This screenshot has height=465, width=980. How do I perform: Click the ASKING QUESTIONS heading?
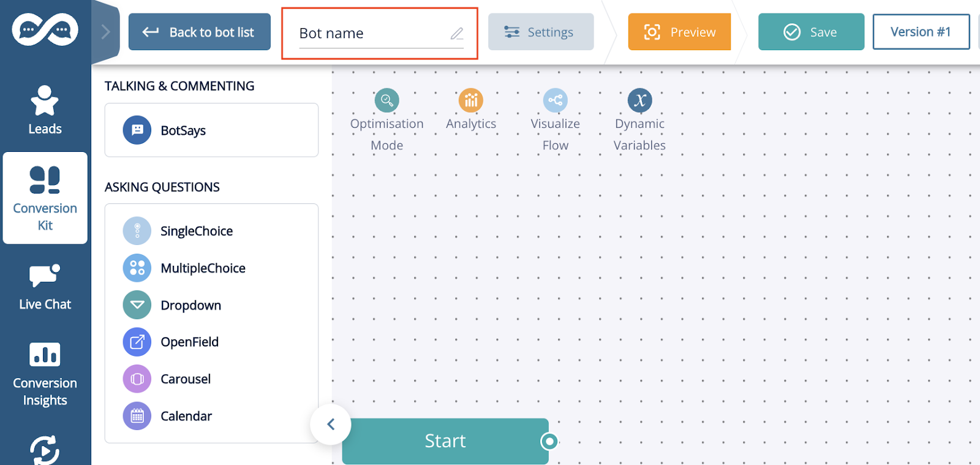(162, 187)
